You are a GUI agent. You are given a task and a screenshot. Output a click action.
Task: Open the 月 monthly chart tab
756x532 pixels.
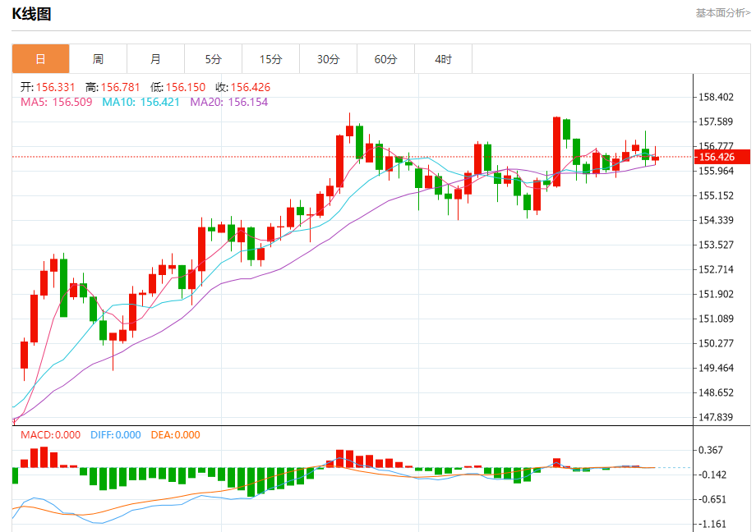pos(156,59)
